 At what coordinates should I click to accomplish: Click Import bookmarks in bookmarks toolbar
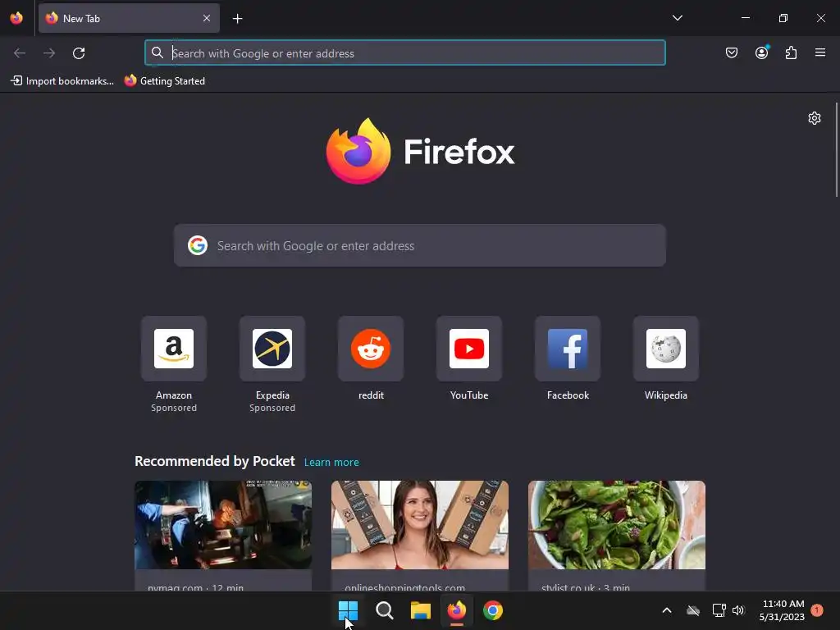pos(62,81)
